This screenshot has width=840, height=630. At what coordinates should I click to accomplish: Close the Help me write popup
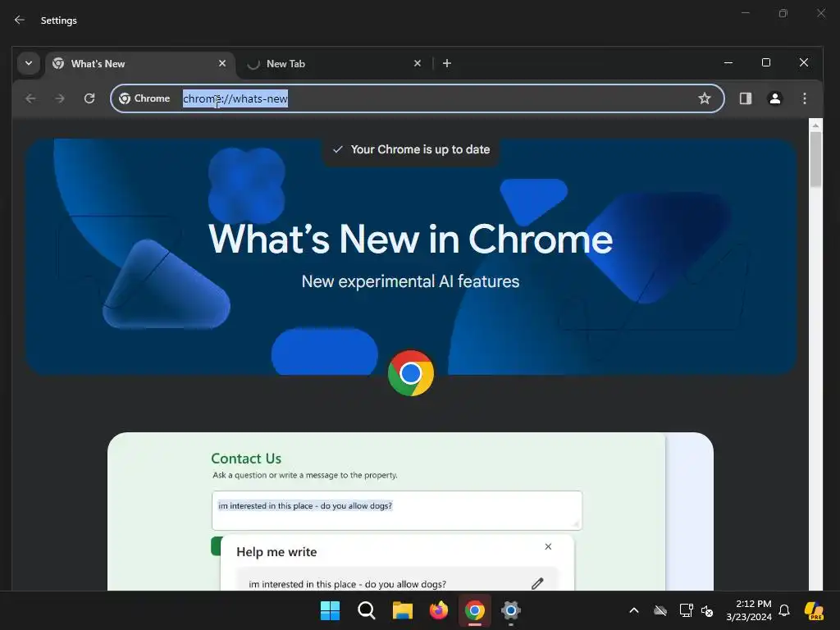pyautogui.click(x=548, y=546)
